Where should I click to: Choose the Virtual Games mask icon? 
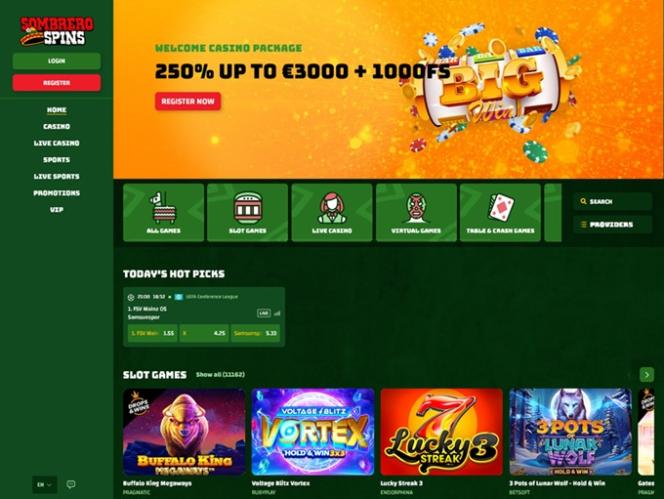tap(416, 212)
